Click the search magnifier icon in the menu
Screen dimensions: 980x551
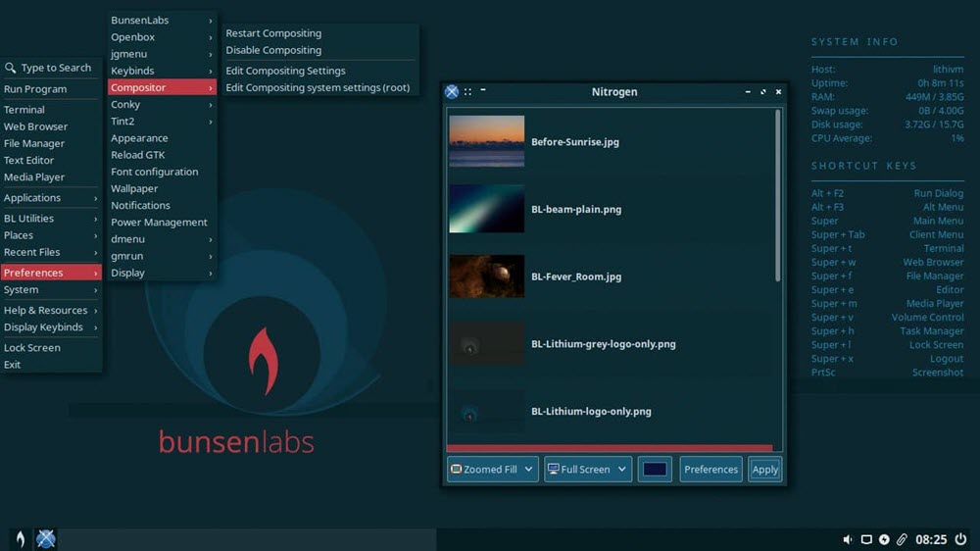tap(11, 68)
